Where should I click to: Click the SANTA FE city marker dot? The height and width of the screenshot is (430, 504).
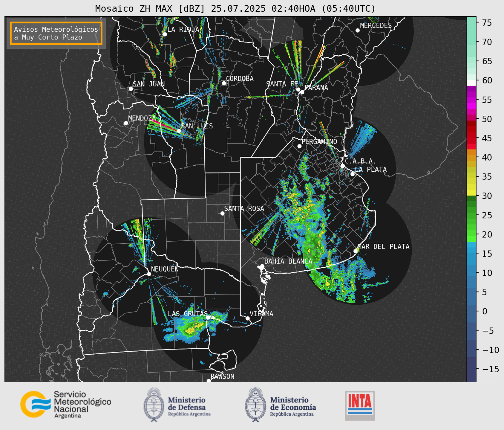[298, 89]
